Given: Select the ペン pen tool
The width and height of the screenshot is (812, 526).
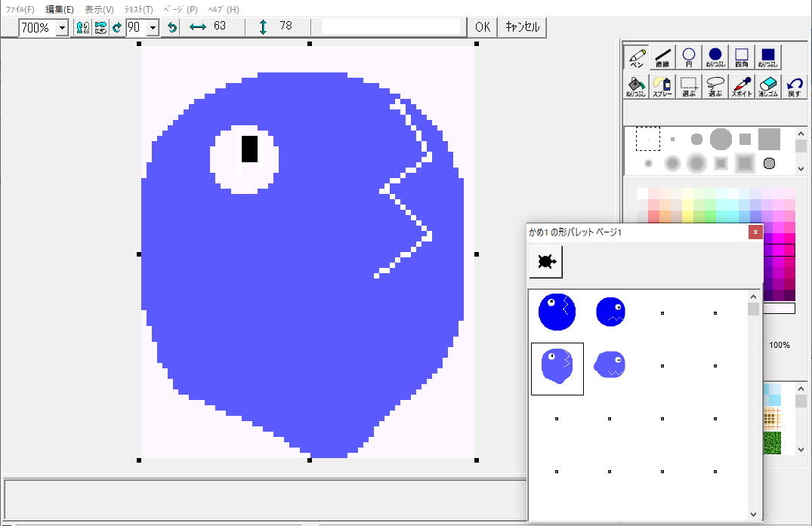Looking at the screenshot, I should (x=637, y=57).
